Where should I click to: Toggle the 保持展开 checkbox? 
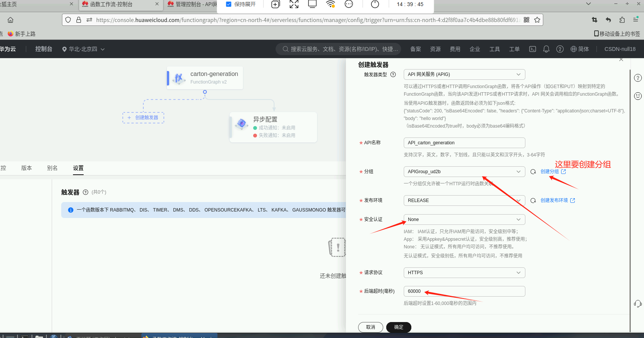[x=228, y=4]
